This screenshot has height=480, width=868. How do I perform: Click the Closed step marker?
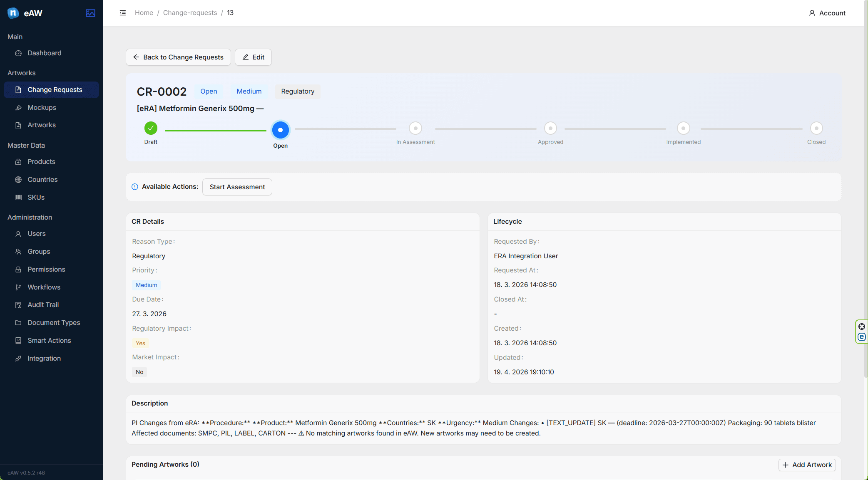point(816,128)
